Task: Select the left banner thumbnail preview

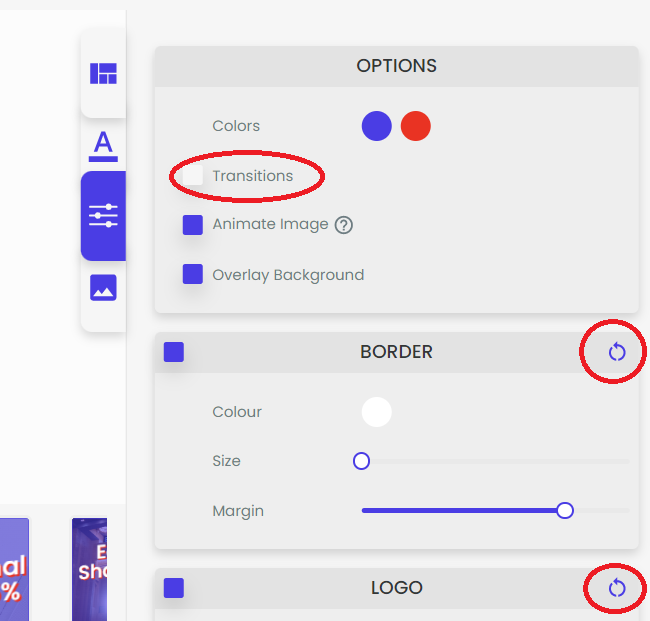Action: click(13, 570)
